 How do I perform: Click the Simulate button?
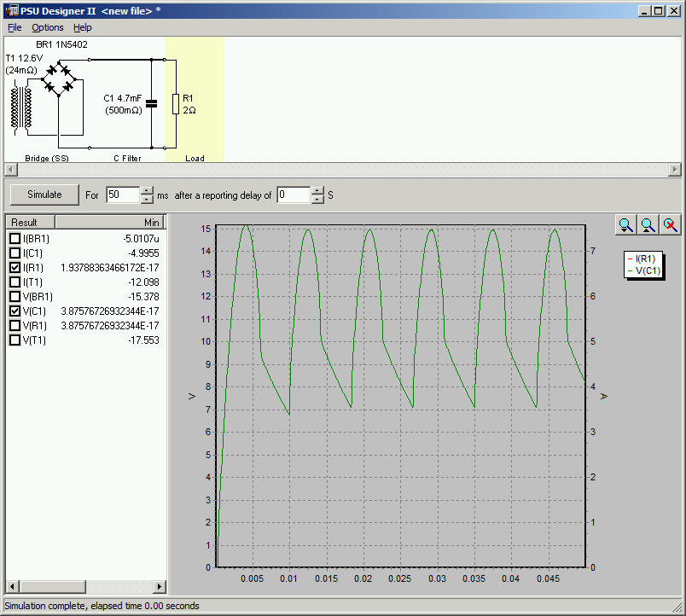click(44, 195)
